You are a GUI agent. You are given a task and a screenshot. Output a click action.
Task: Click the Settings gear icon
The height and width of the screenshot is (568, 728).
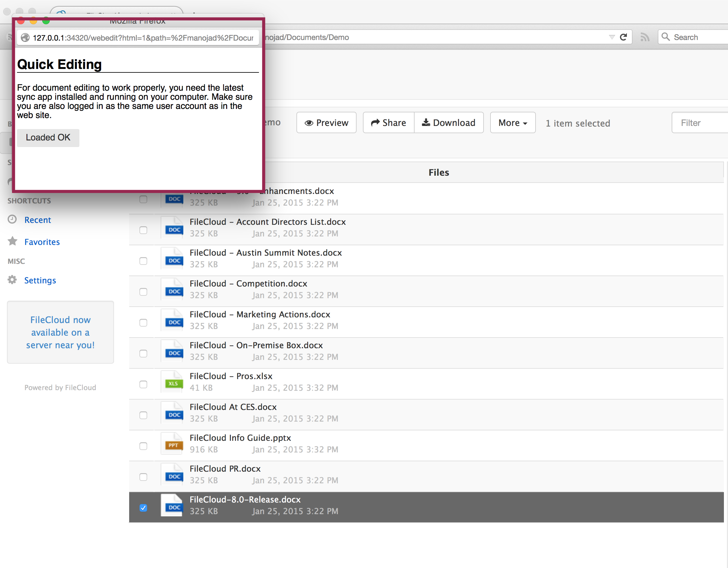(12, 280)
